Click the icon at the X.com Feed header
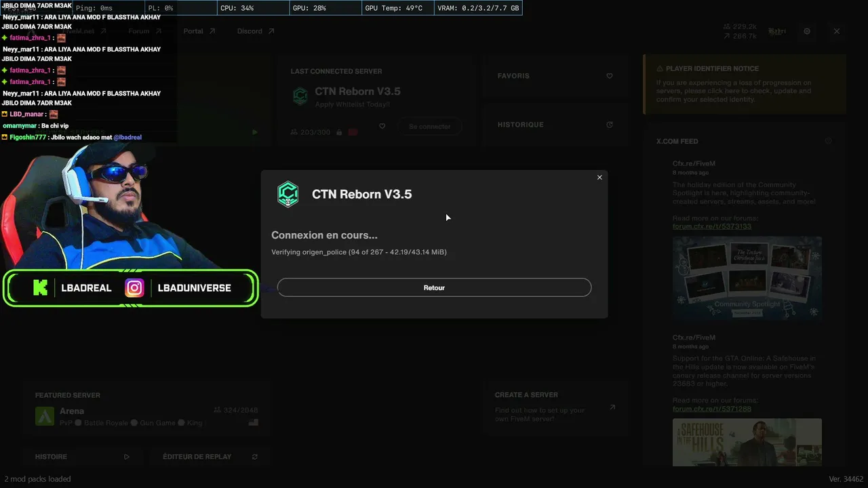This screenshot has height=488, width=868. pyautogui.click(x=828, y=141)
